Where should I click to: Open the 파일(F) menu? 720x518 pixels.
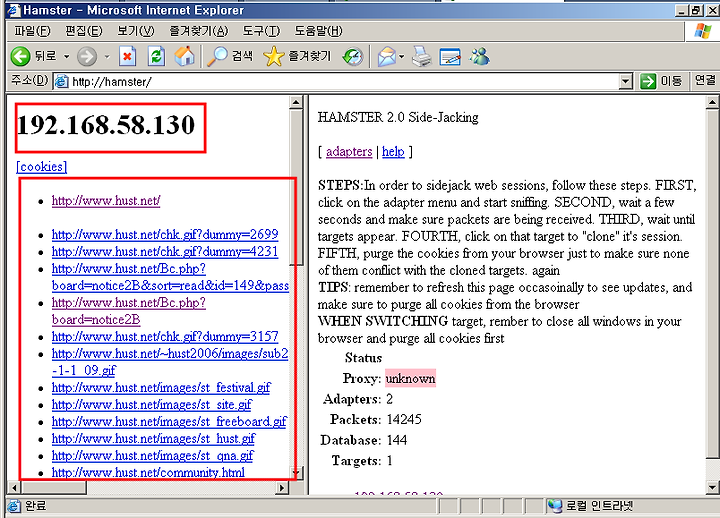(x=32, y=31)
